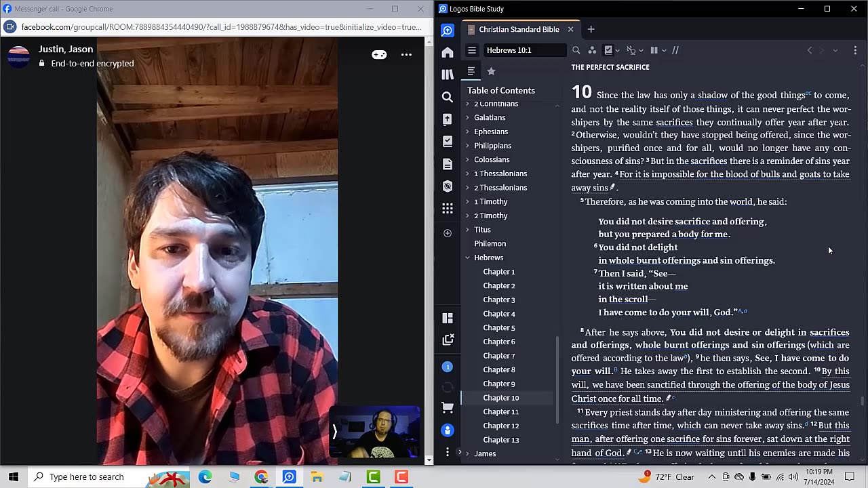This screenshot has width=868, height=488.
Task: Toggle the table of contents hamburger button
Action: [472, 50]
